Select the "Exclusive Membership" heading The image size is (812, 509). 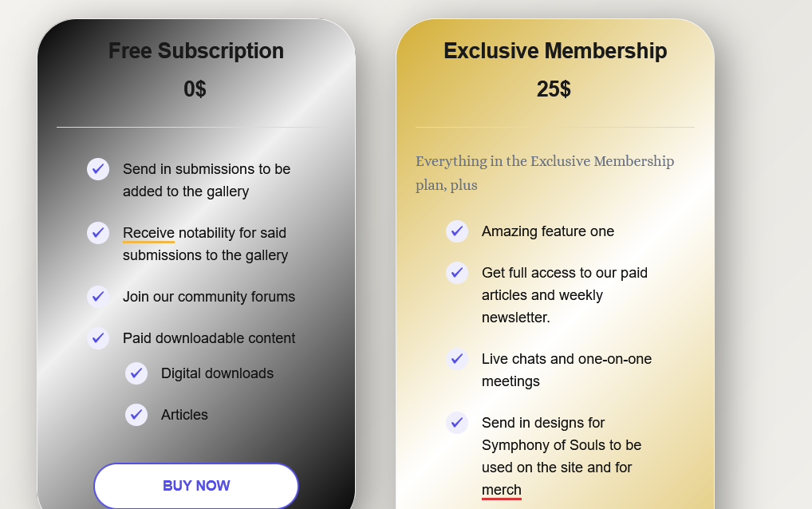point(555,51)
